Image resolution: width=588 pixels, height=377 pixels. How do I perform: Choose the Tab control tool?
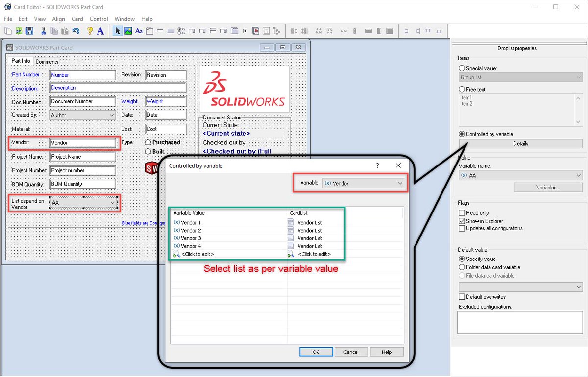point(234,31)
